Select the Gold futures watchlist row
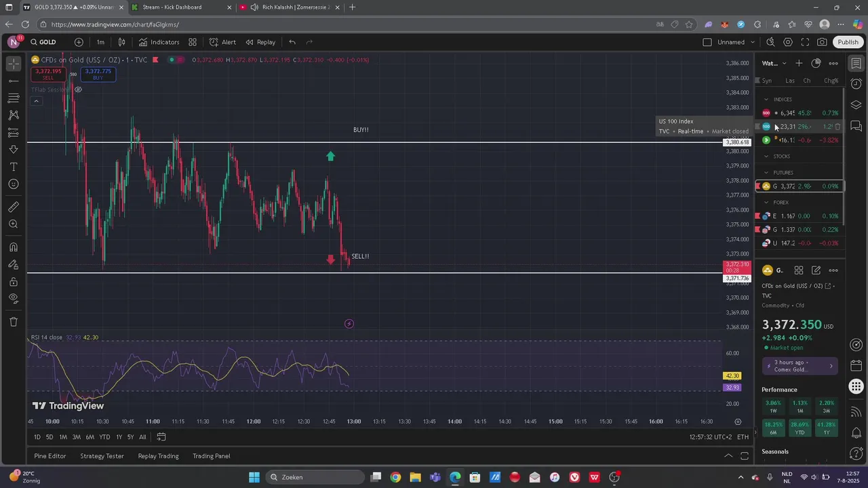 click(x=800, y=186)
